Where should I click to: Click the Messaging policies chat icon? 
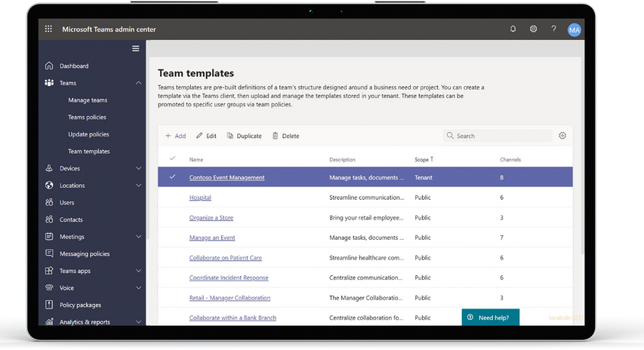click(49, 253)
